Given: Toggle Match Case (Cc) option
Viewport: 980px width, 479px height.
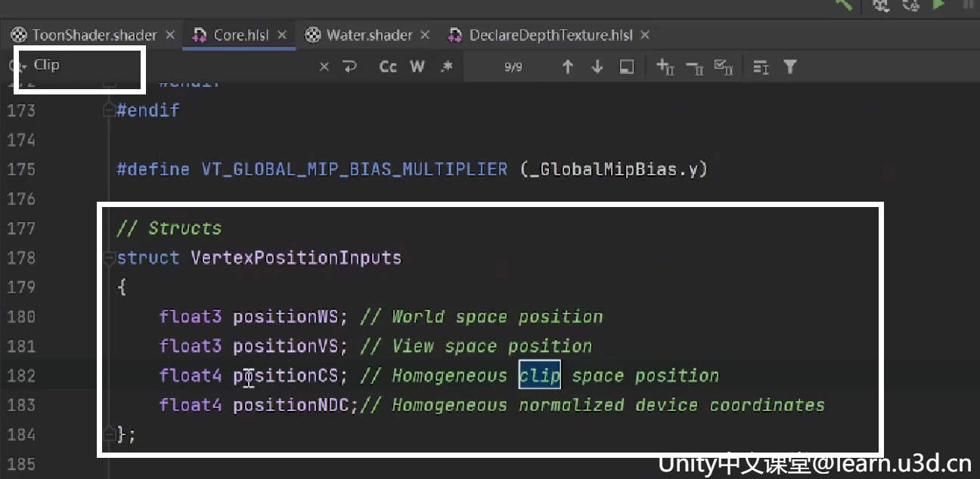Looking at the screenshot, I should coord(388,66).
